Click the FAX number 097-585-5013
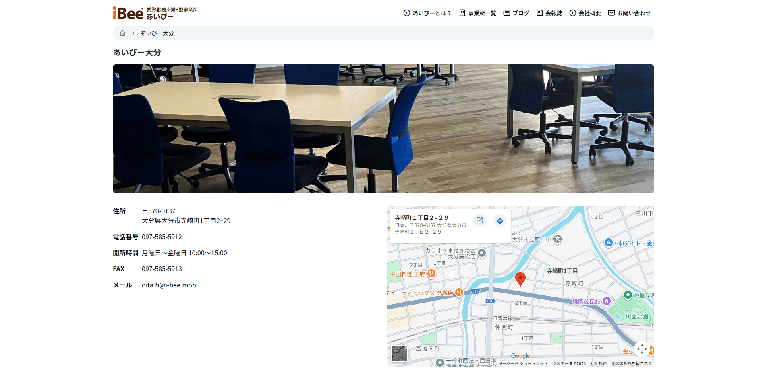Viewport: 767px width, 375px height. [162, 268]
